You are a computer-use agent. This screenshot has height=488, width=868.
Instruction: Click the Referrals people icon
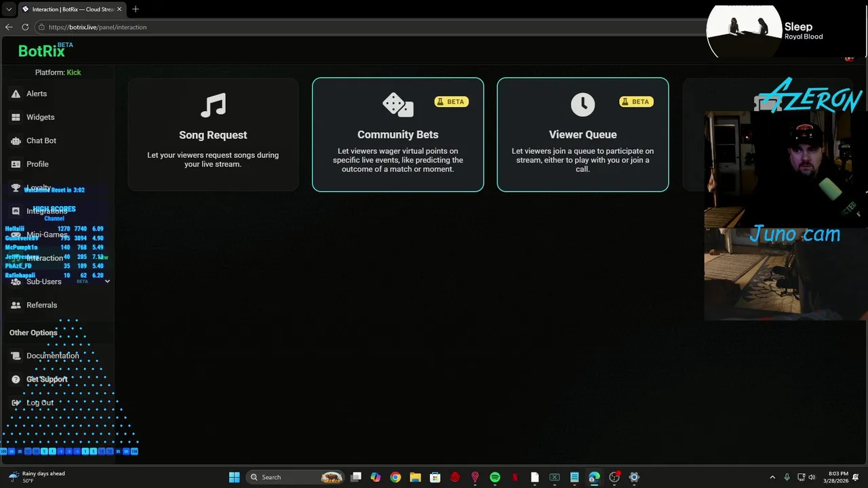click(16, 305)
